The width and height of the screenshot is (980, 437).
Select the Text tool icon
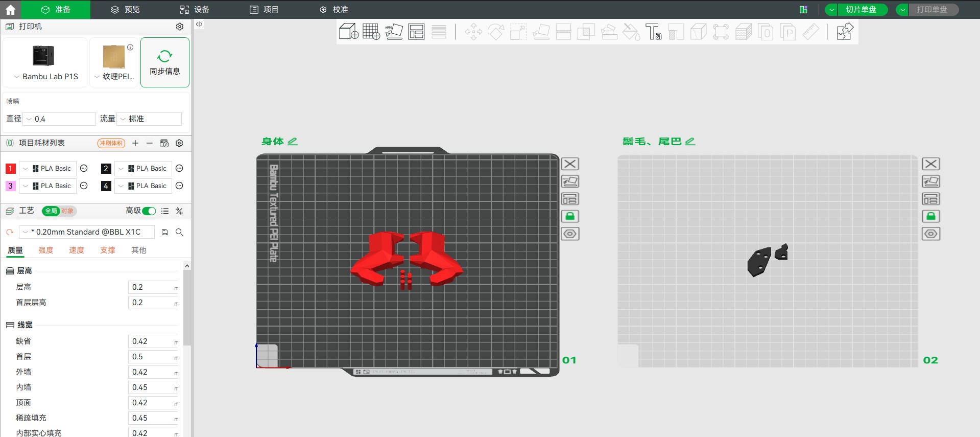coord(653,32)
